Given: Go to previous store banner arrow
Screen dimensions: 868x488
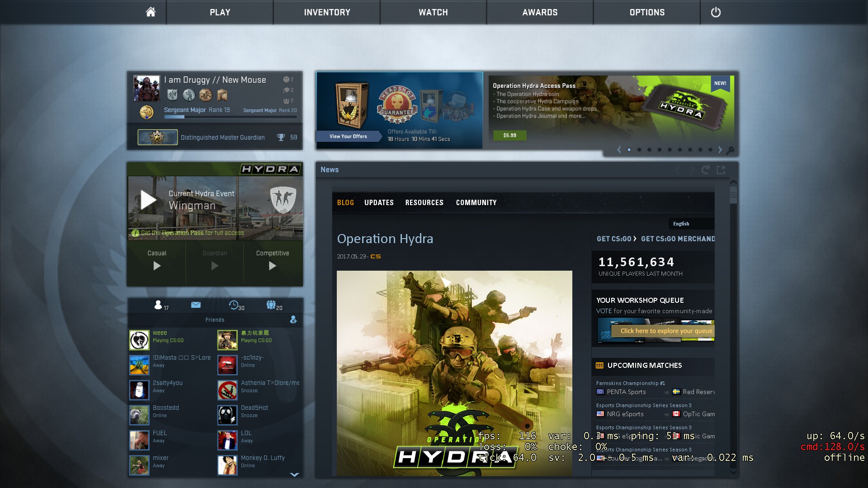Looking at the screenshot, I should 619,150.
